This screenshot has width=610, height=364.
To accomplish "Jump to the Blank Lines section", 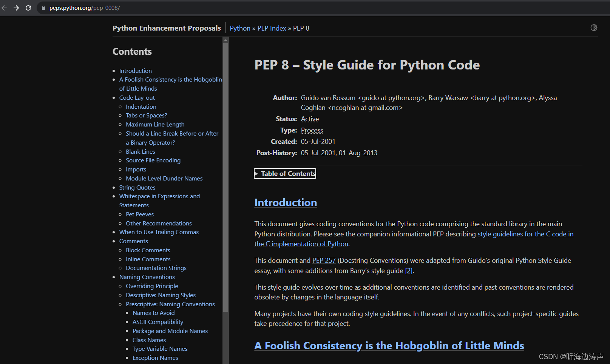I will click(x=140, y=152).
